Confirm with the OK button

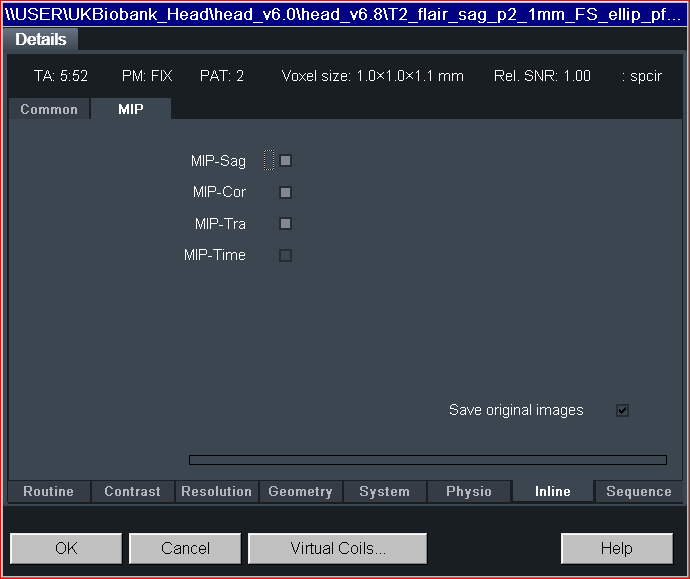pos(66,548)
